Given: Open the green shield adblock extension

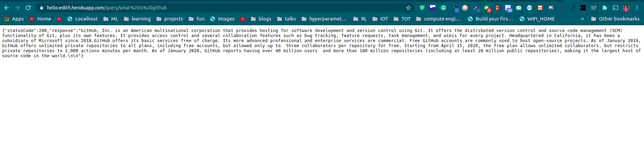Looking at the screenshot, I should click(x=422, y=8).
